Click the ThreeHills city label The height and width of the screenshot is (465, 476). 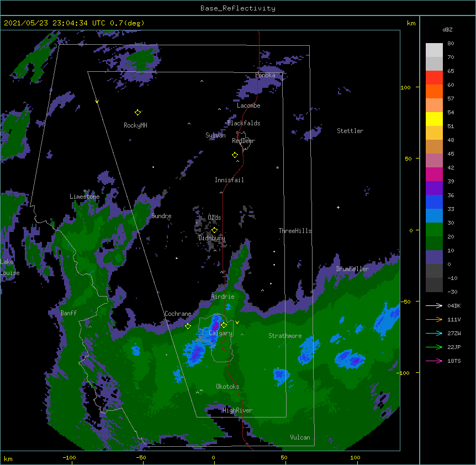(295, 231)
